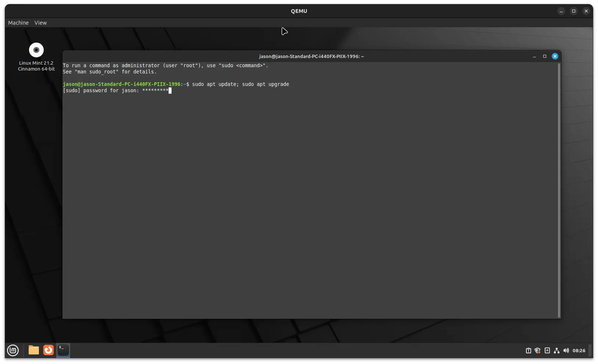
Task: Open the Files file manager from the taskbar
Action: point(33,350)
